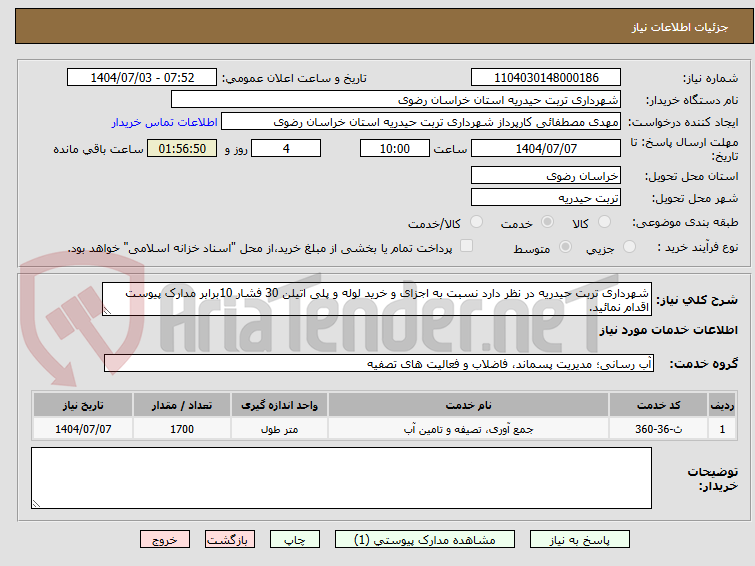The width and height of the screenshot is (755, 566).
Task: Click the خروج exit button
Action: click(x=165, y=540)
